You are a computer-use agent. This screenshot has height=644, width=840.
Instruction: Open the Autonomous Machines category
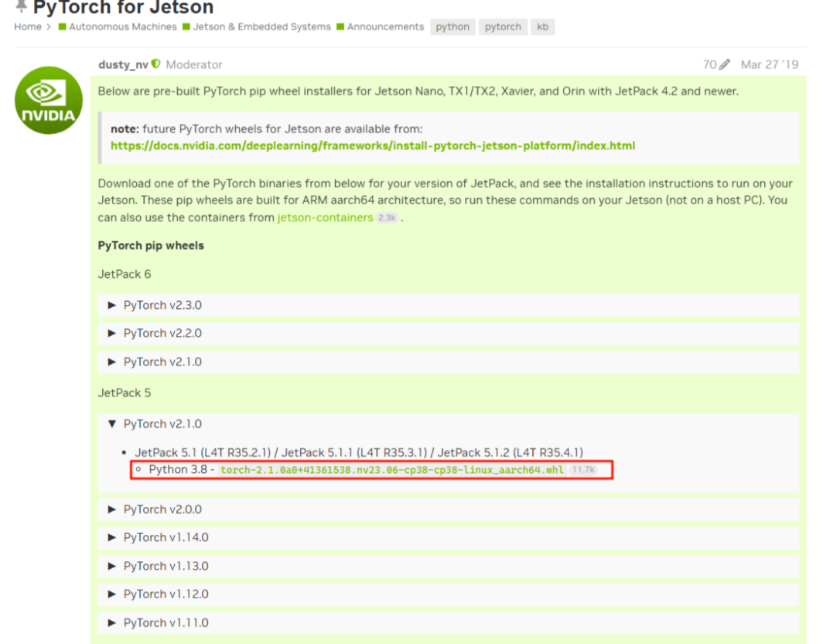[x=118, y=27]
